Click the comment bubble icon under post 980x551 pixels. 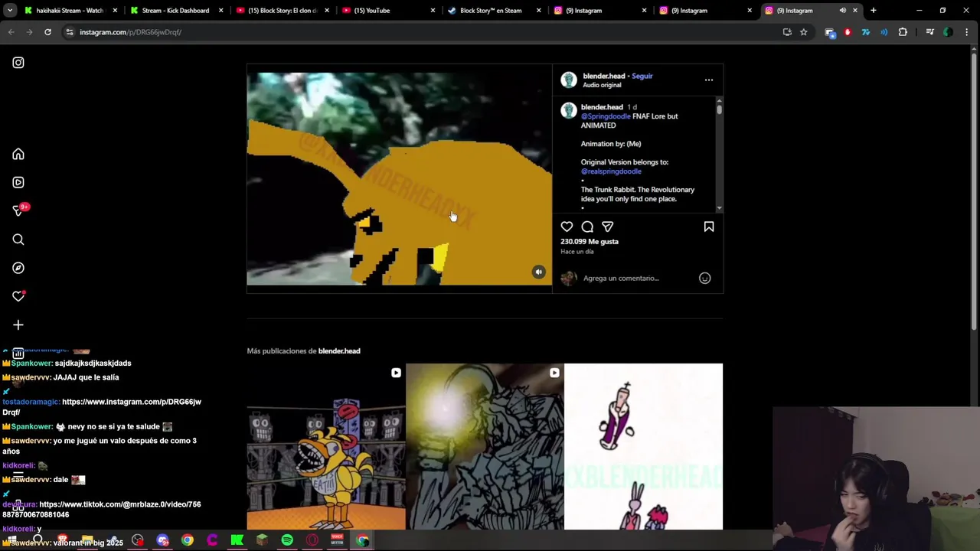click(587, 227)
